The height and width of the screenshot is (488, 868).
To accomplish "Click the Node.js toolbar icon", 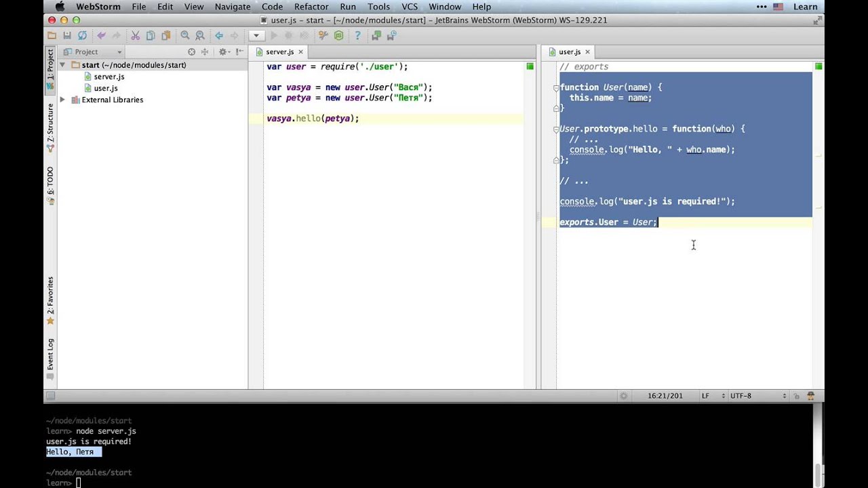I will click(x=338, y=35).
